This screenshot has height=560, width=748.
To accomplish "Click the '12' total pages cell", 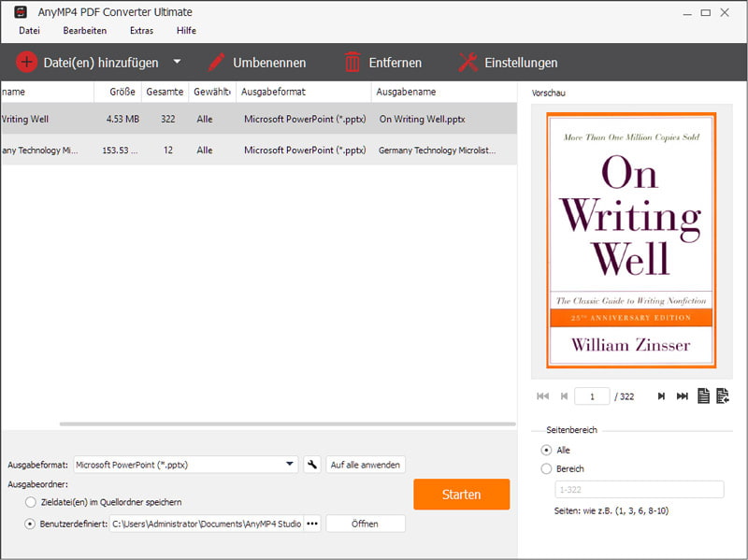I will coord(168,150).
